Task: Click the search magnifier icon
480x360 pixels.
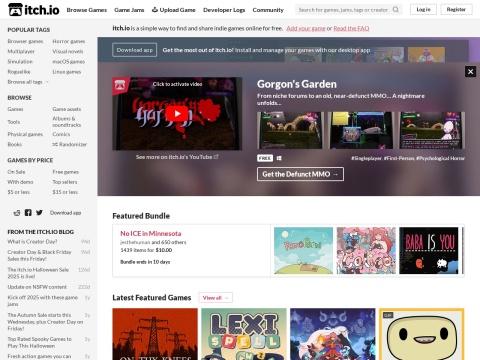Action: 396,10
